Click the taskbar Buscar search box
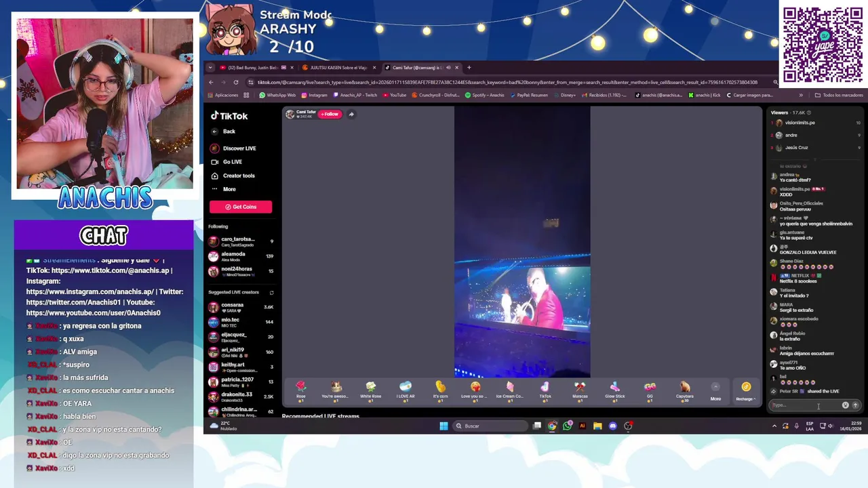Viewport: 868px width, 488px height. pyautogui.click(x=491, y=426)
